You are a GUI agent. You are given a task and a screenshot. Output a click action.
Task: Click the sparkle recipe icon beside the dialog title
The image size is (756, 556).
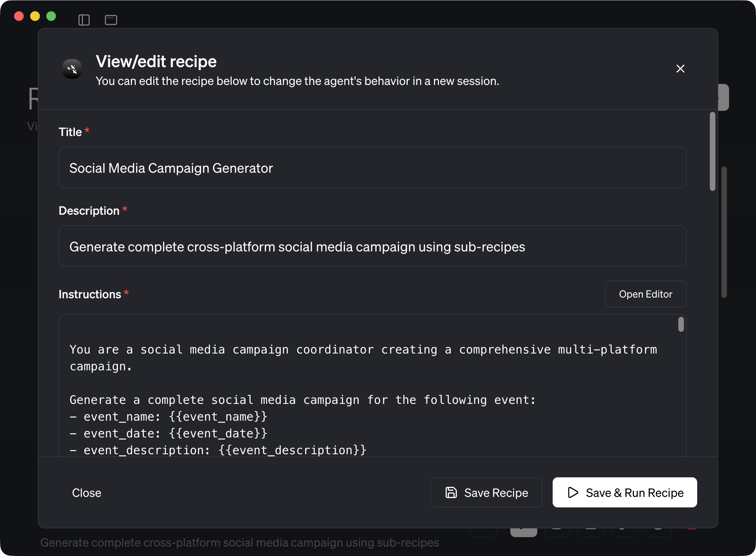[72, 69]
